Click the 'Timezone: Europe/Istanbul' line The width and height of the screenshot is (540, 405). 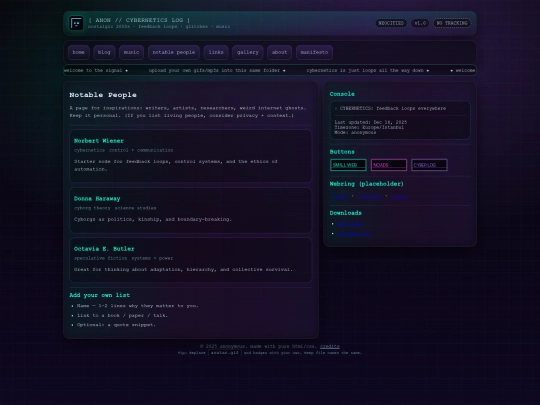click(x=369, y=127)
